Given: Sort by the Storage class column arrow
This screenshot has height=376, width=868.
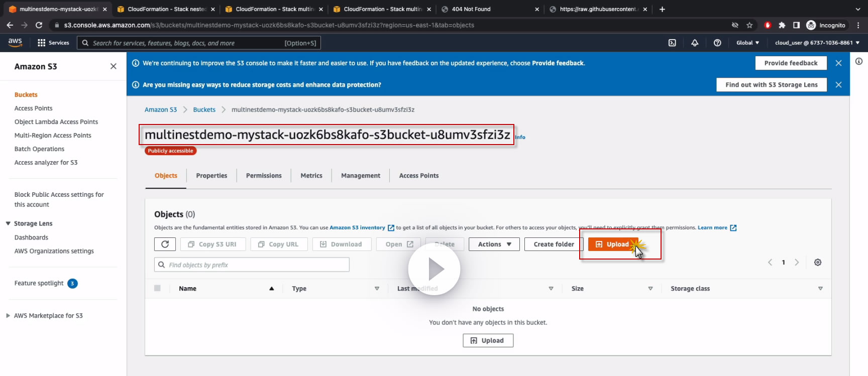Looking at the screenshot, I should tap(820, 289).
